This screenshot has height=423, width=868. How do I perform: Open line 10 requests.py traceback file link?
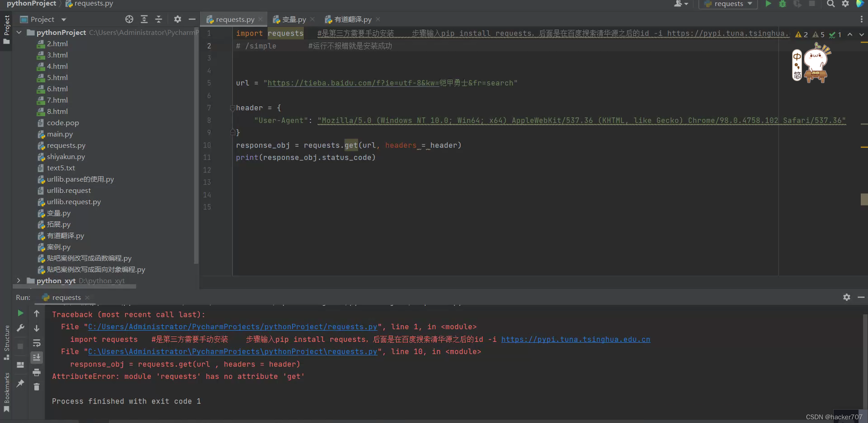click(x=232, y=351)
